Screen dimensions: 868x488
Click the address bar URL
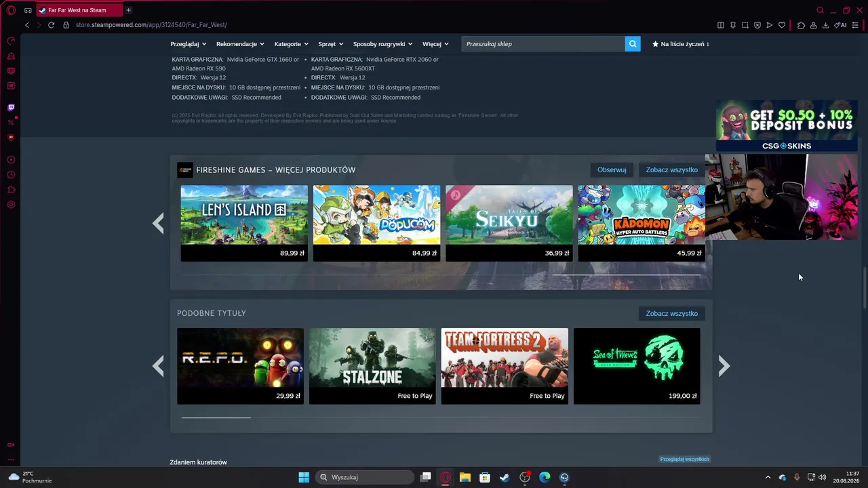[x=151, y=25]
